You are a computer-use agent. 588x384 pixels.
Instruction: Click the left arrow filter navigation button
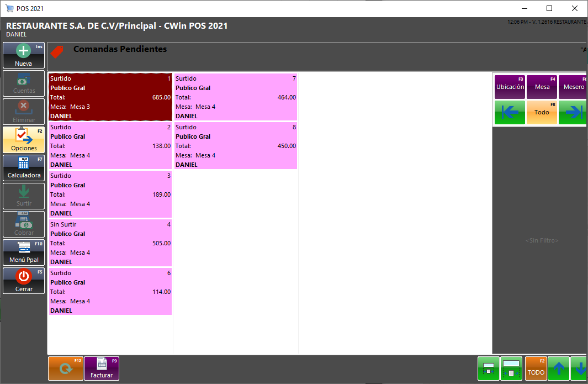(x=509, y=113)
